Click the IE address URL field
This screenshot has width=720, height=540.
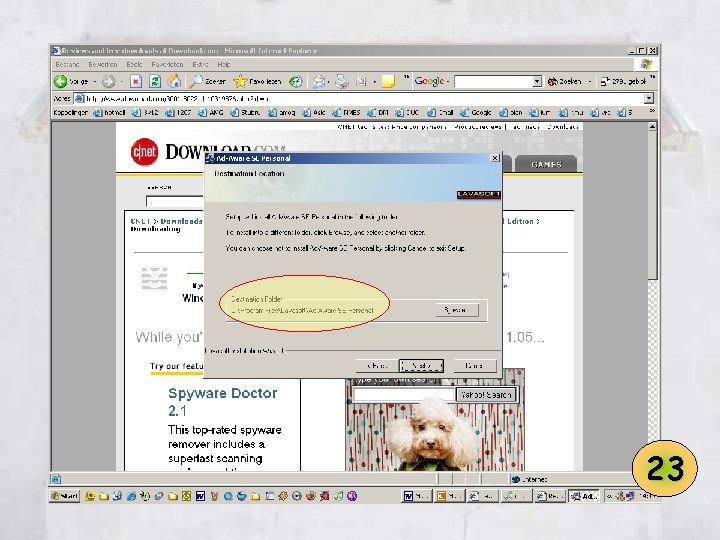coord(364,98)
